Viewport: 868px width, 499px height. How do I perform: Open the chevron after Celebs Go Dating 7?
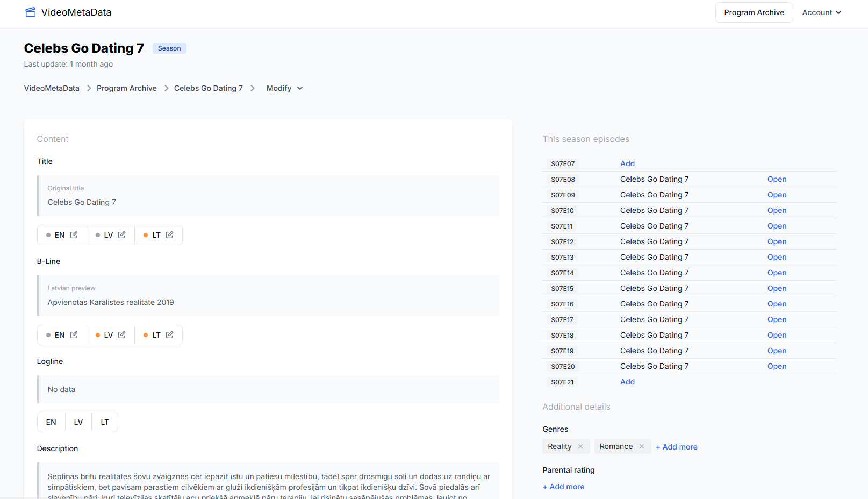[x=252, y=88]
